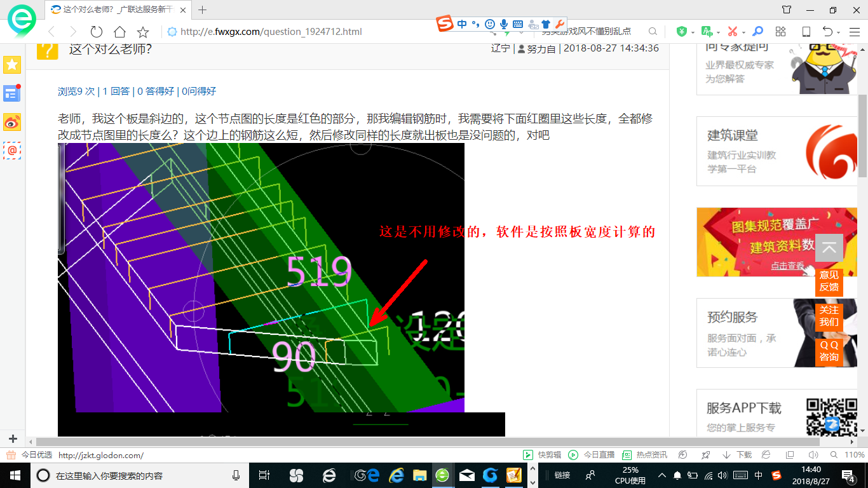Open the green shield payment protection icon
Viewport: 868px width, 488px height.
682,31
